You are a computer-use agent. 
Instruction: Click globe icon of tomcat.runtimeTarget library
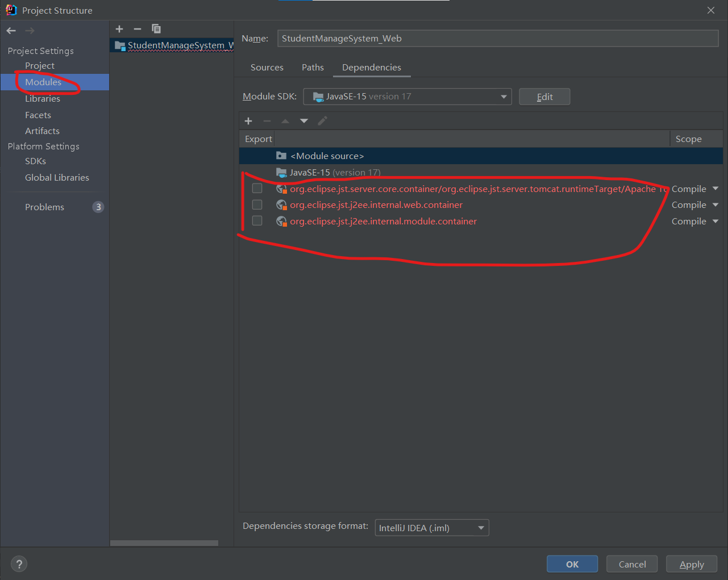click(x=281, y=189)
